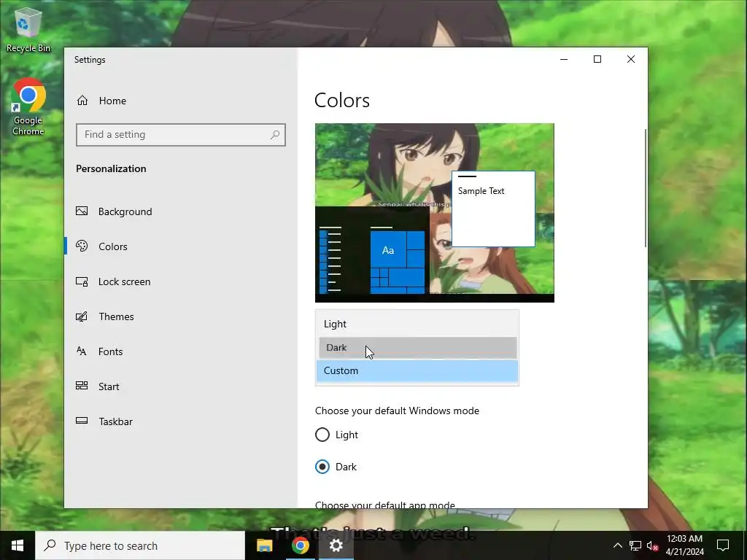Click the Colors palette icon in sidebar

pyautogui.click(x=82, y=246)
